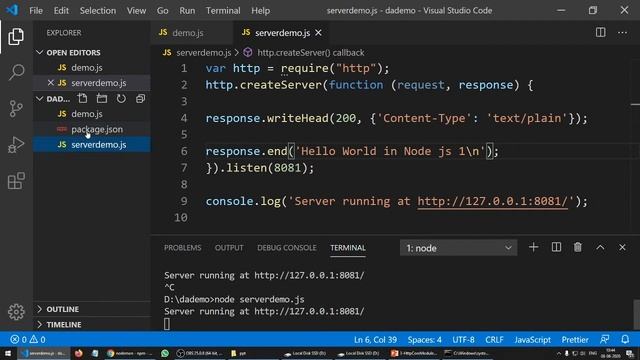
Task: Open demo.js in the Open Editors list
Action: (92, 67)
